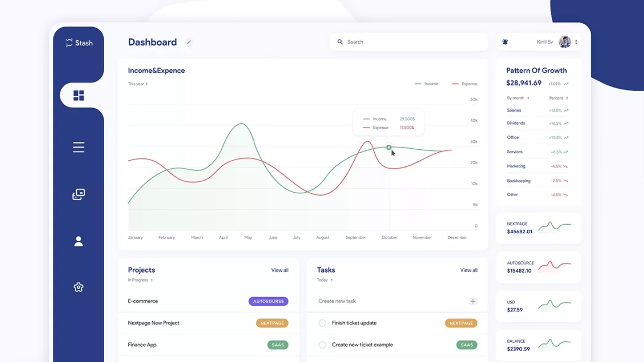The image size is (644, 362).
Task: Open the user profile icon in the sidebar
Action: pos(79,241)
